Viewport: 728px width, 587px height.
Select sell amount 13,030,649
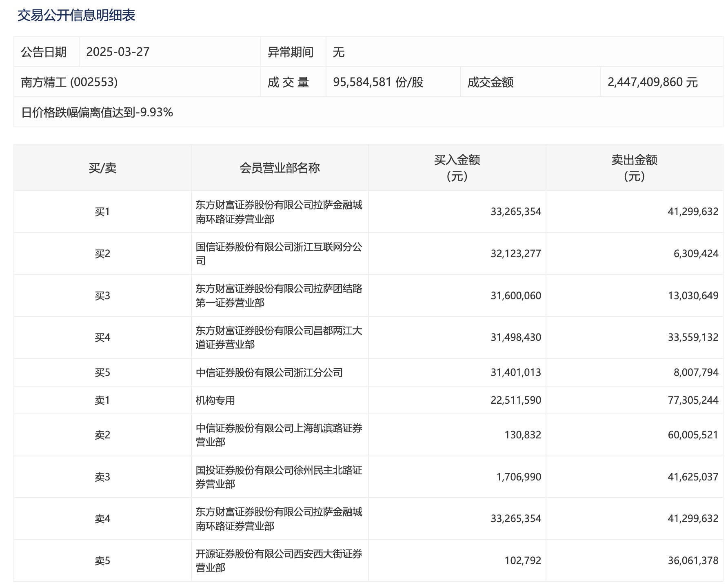[x=693, y=296]
